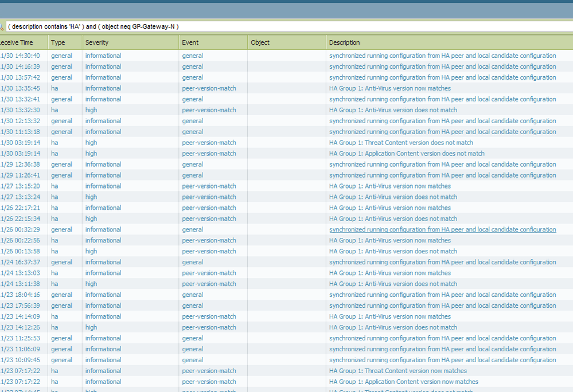Click the Description column header
The height and width of the screenshot is (392, 573).
(345, 42)
